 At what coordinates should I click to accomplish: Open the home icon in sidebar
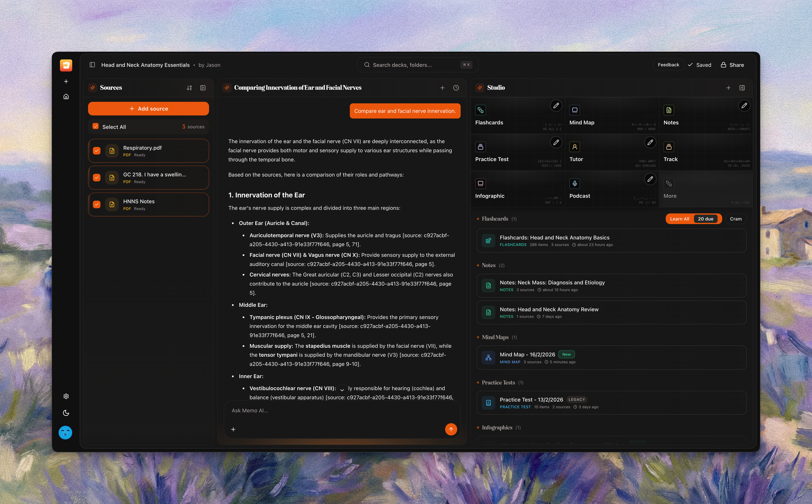(x=66, y=97)
